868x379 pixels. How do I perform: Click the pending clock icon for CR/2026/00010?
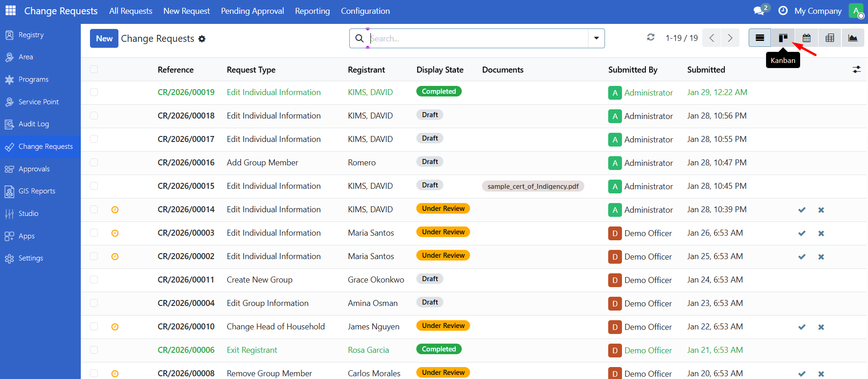(x=115, y=327)
